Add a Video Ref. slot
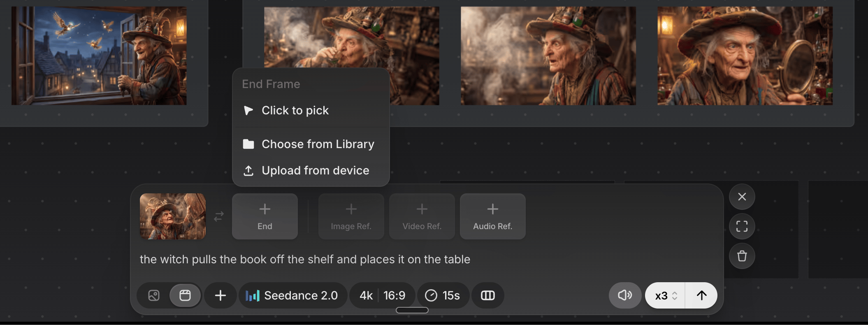This screenshot has height=325, width=868. [x=422, y=216]
